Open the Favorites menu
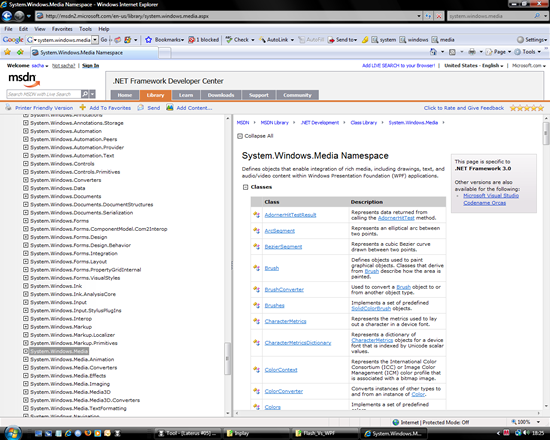550x440 pixels. [62, 29]
